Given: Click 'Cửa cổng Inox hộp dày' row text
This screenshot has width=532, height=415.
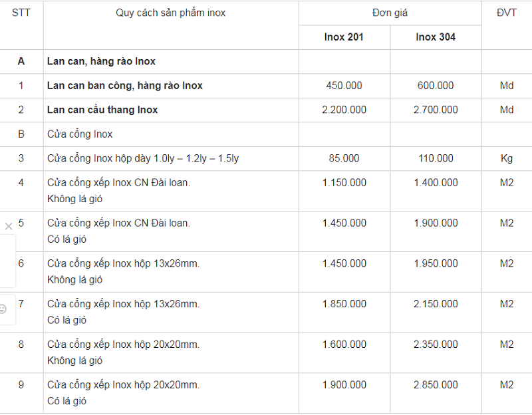Looking at the screenshot, I should point(143,158).
